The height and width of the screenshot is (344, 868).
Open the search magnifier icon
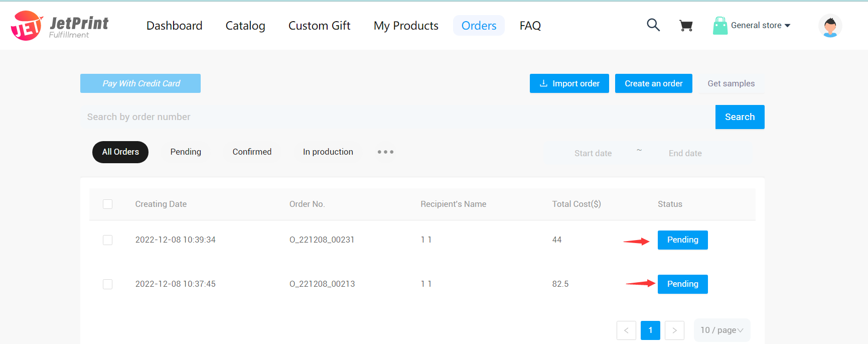[653, 25]
